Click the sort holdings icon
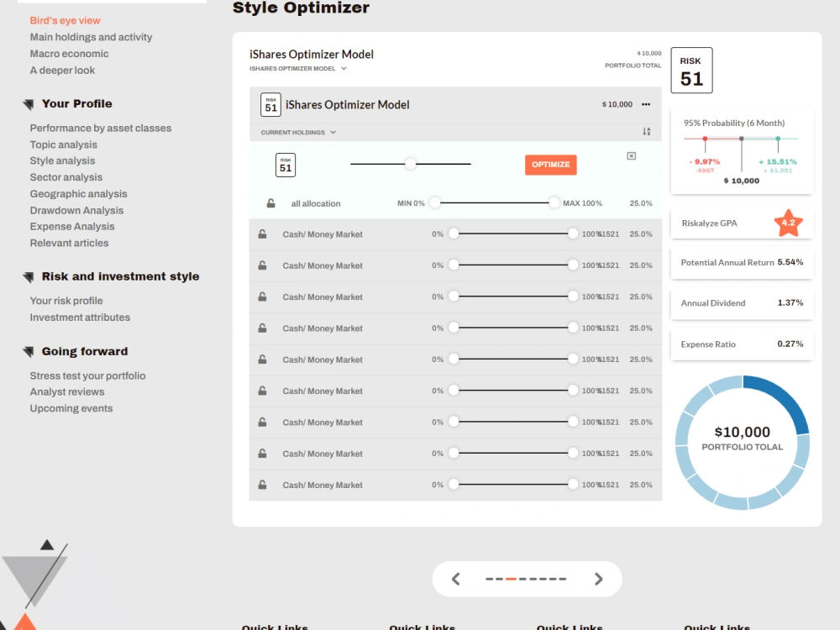Image resolution: width=840 pixels, height=630 pixels. click(647, 132)
